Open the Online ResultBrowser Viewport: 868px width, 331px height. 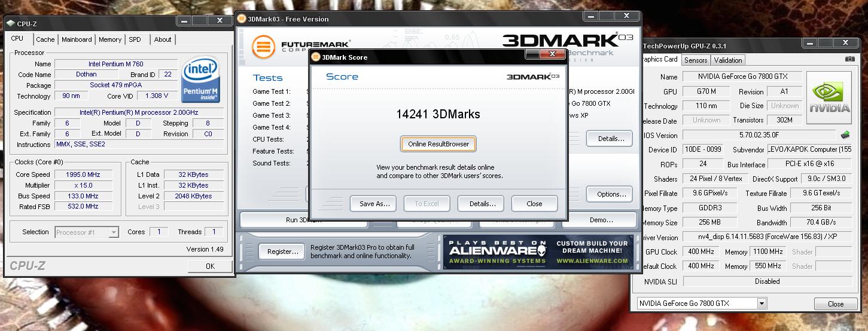click(x=438, y=144)
